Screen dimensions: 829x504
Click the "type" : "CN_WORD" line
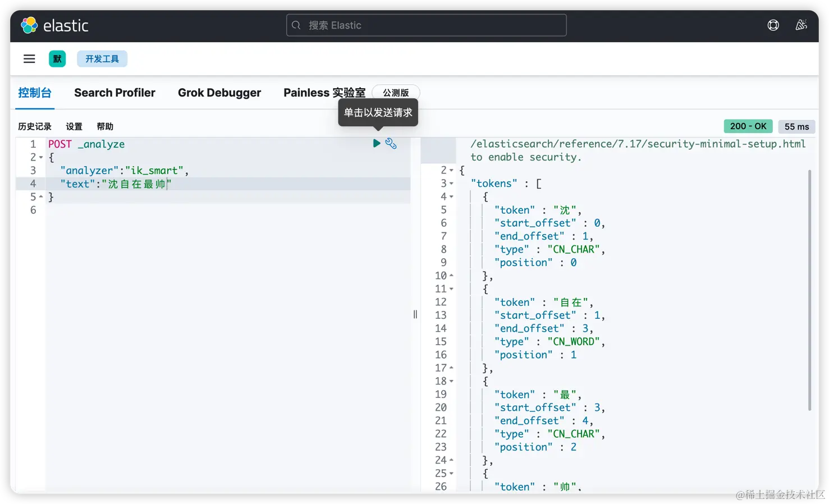549,342
